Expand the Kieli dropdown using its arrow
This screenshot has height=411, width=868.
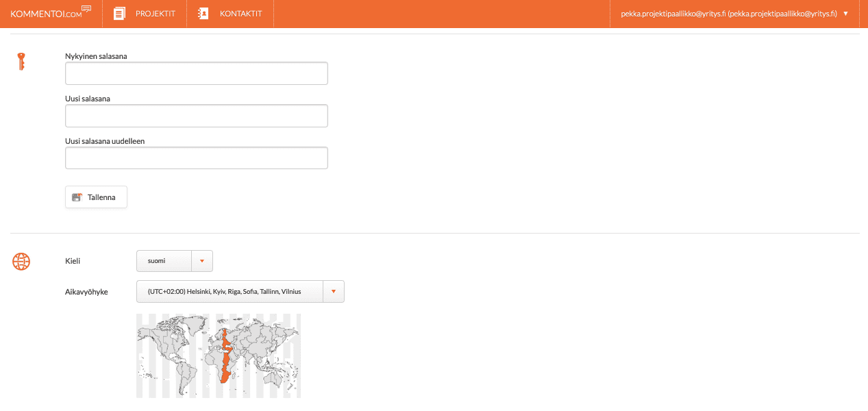(x=201, y=261)
